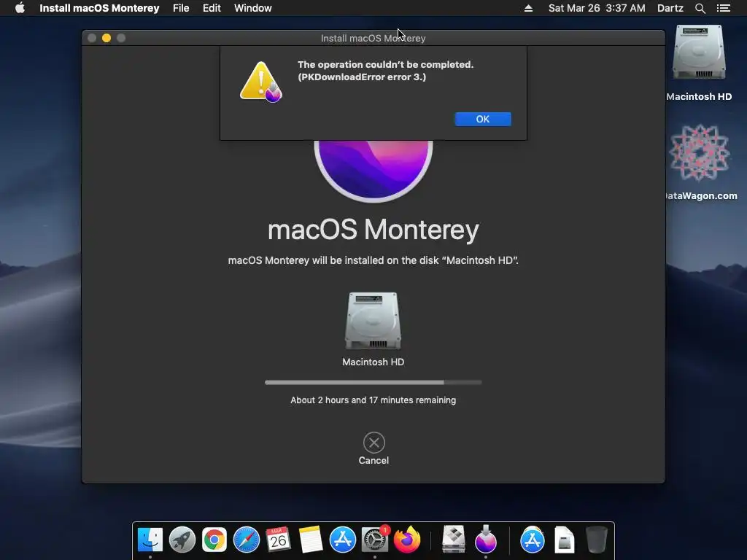This screenshot has width=747, height=560.
Task: Click "About 2 hours and 17 minutes remaining" text
Action: 373,400
